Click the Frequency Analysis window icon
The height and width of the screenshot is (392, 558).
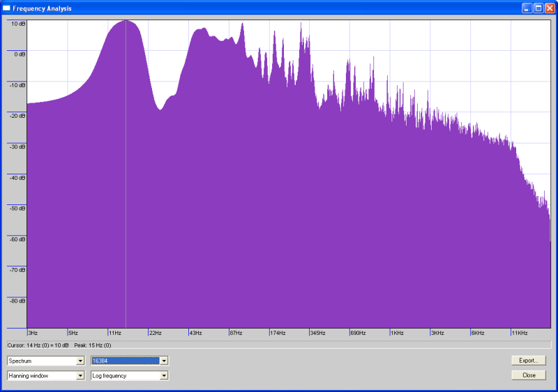(x=7, y=8)
